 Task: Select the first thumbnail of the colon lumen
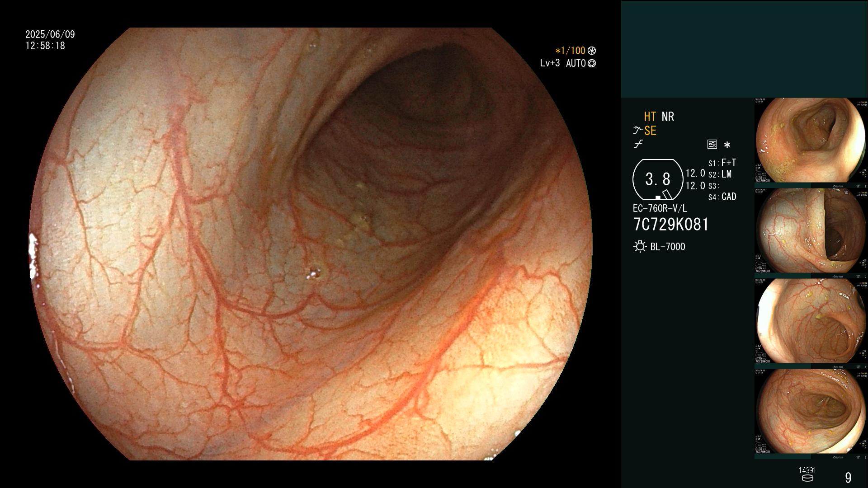(x=811, y=141)
